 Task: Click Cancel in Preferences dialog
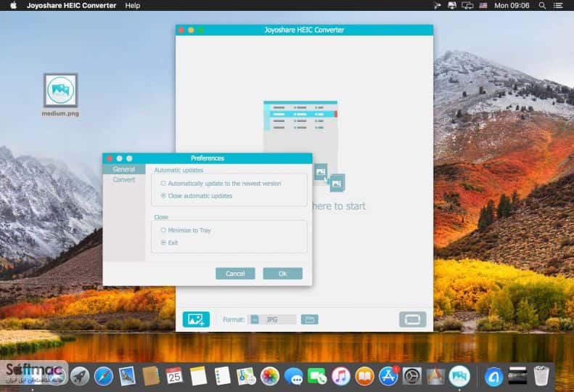coord(235,273)
